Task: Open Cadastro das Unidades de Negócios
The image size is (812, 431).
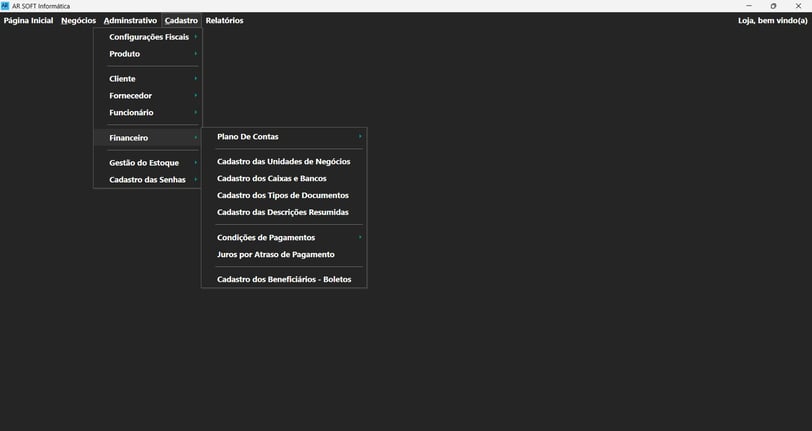Action: click(284, 162)
